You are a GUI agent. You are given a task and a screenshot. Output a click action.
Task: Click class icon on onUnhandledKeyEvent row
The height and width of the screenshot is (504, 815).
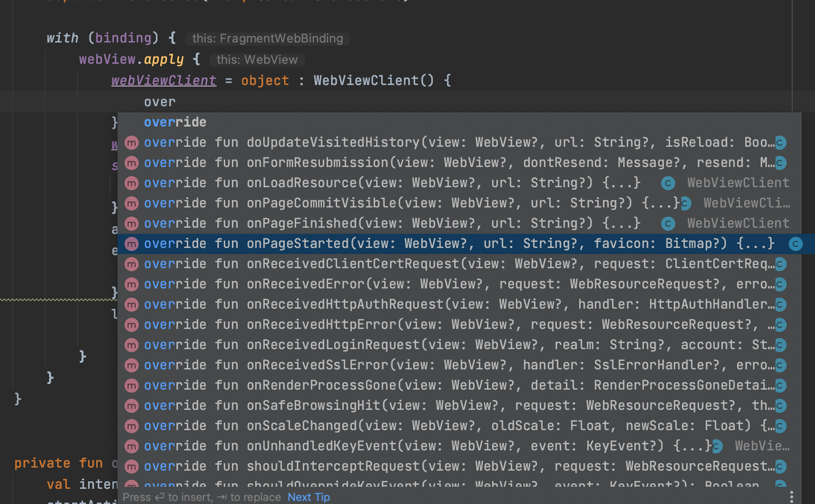717,446
